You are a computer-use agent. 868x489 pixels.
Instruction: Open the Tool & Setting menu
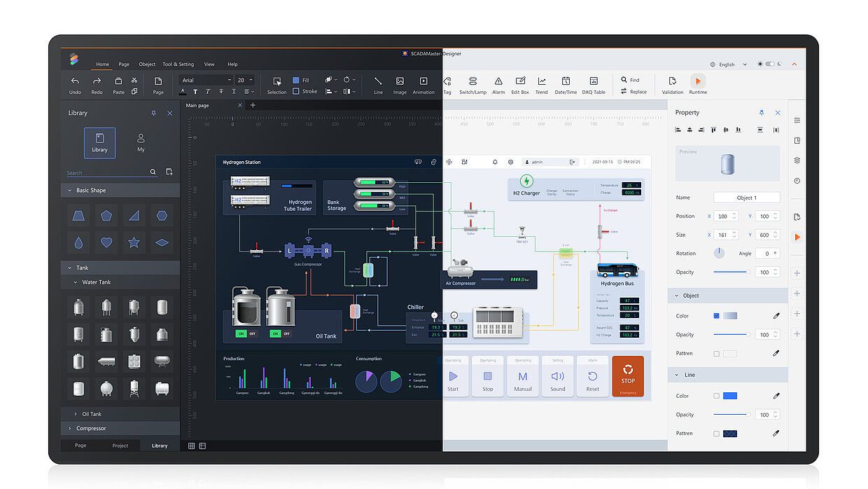[x=178, y=64]
